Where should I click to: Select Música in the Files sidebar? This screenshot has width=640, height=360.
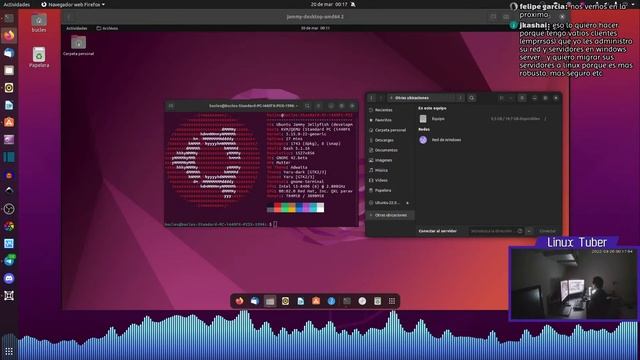[x=390, y=170]
